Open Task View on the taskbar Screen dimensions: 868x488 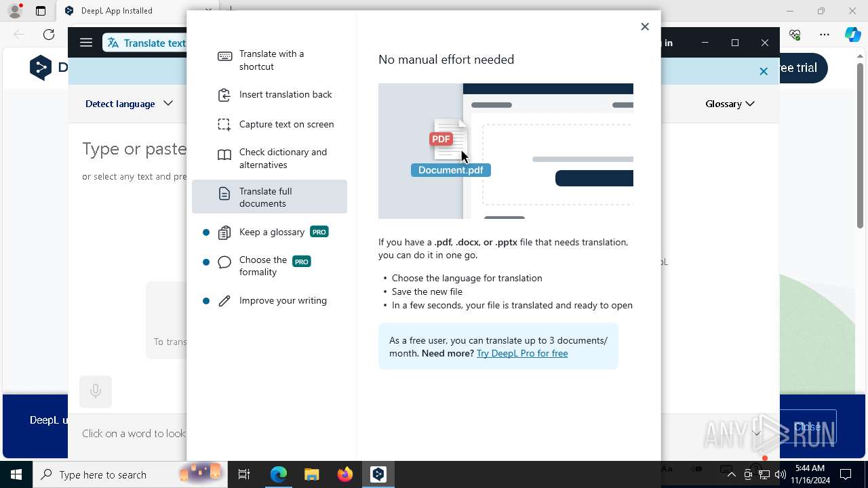[x=244, y=474]
